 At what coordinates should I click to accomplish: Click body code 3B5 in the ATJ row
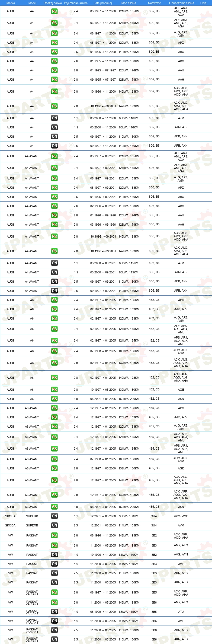click(154, 611)
